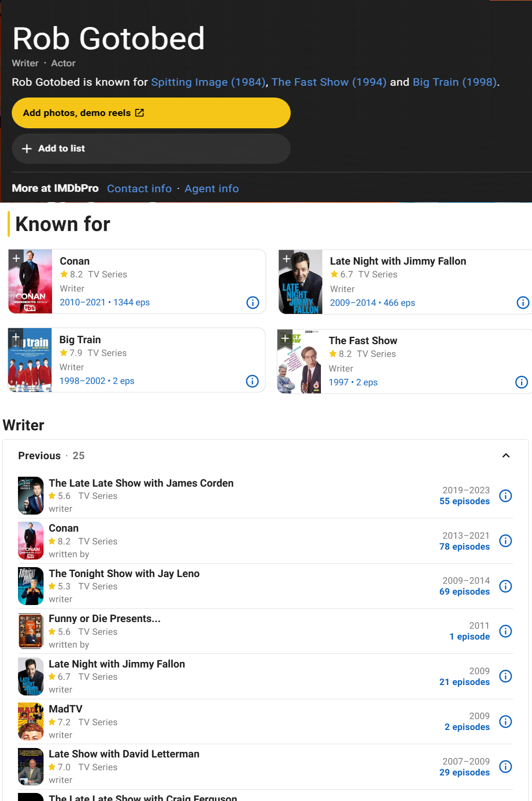Click info icon on Conan known-for card
Viewport: 532px width, 801px height.
[253, 303]
